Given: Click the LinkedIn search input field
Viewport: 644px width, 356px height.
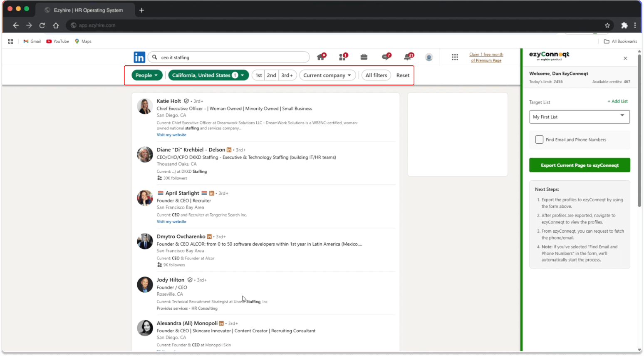Looking at the screenshot, I should [228, 57].
